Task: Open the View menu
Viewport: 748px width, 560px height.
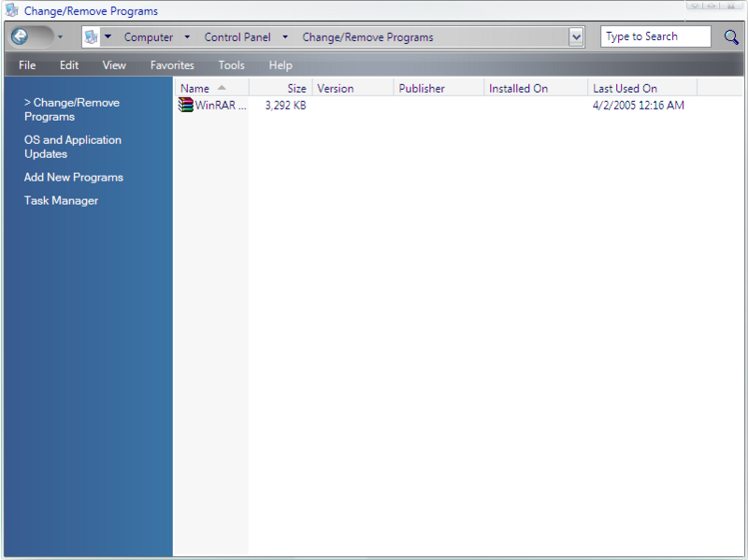Action: coord(114,65)
